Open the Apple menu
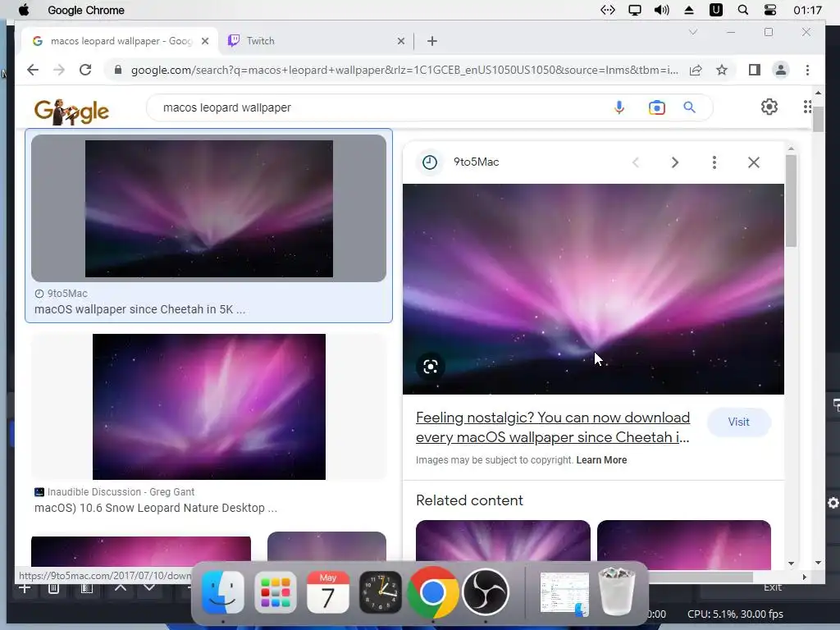840x630 pixels. pos(24,10)
